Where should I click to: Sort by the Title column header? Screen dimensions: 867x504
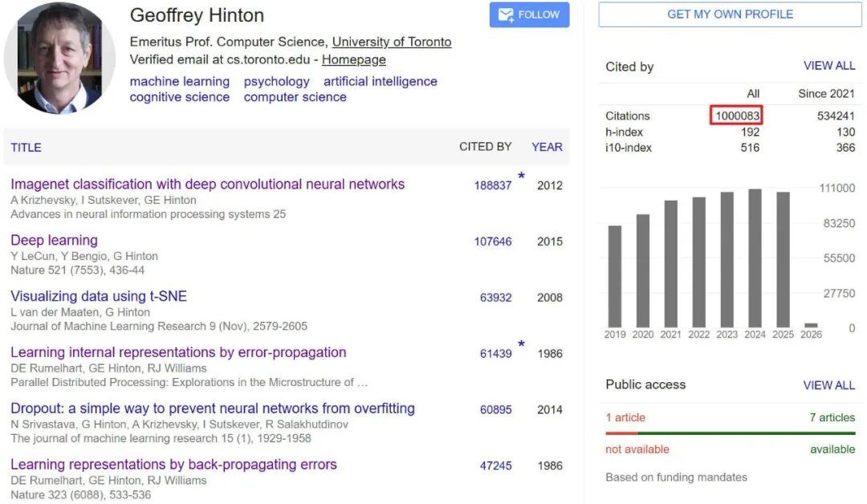[26, 148]
